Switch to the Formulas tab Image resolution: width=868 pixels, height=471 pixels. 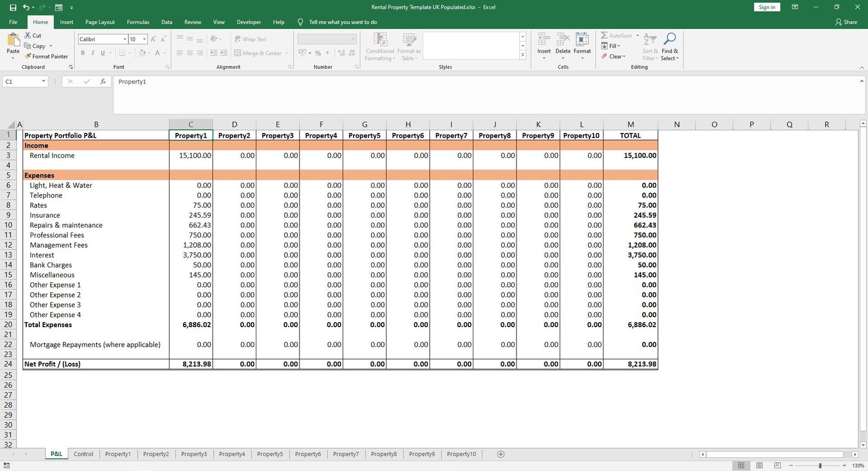pos(138,22)
